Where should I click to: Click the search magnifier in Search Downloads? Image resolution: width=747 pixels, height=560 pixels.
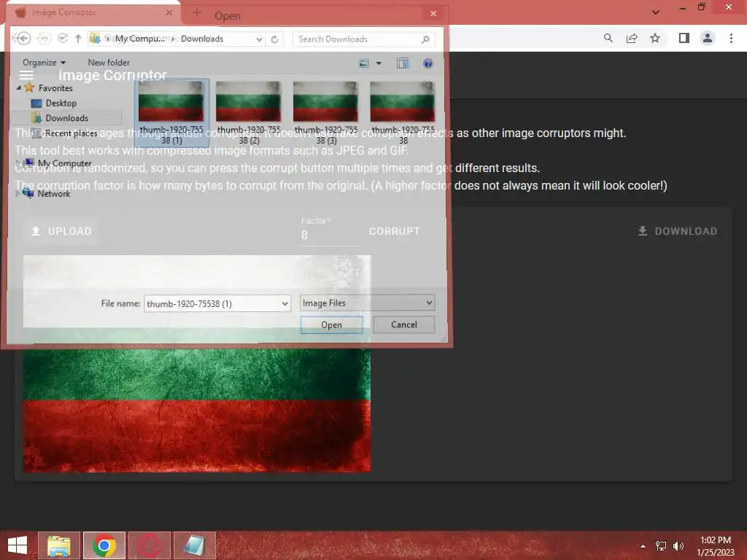pyautogui.click(x=425, y=39)
